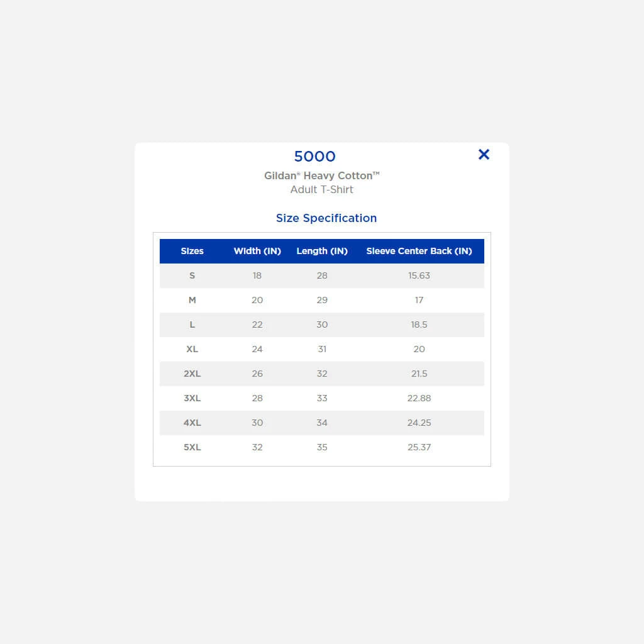Click the 22.88 sleeve value for 3XL
Viewport: 644px width, 644px height.
(x=419, y=398)
